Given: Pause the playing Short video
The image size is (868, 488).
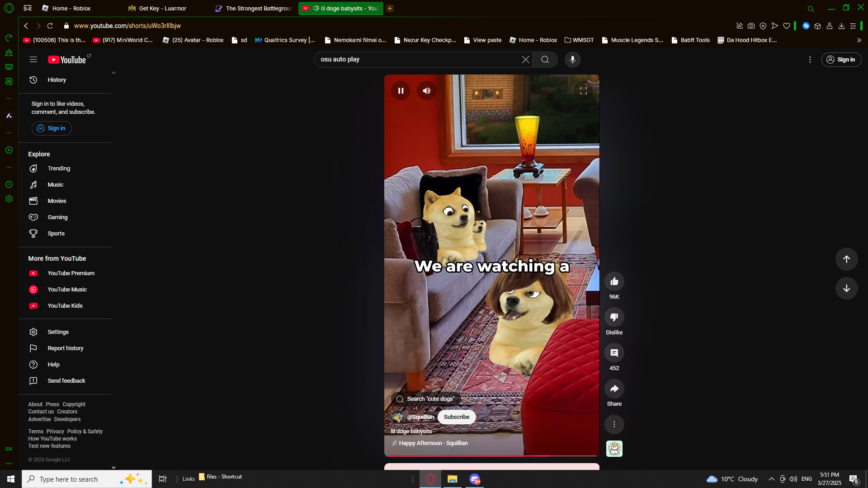Looking at the screenshot, I should [401, 91].
